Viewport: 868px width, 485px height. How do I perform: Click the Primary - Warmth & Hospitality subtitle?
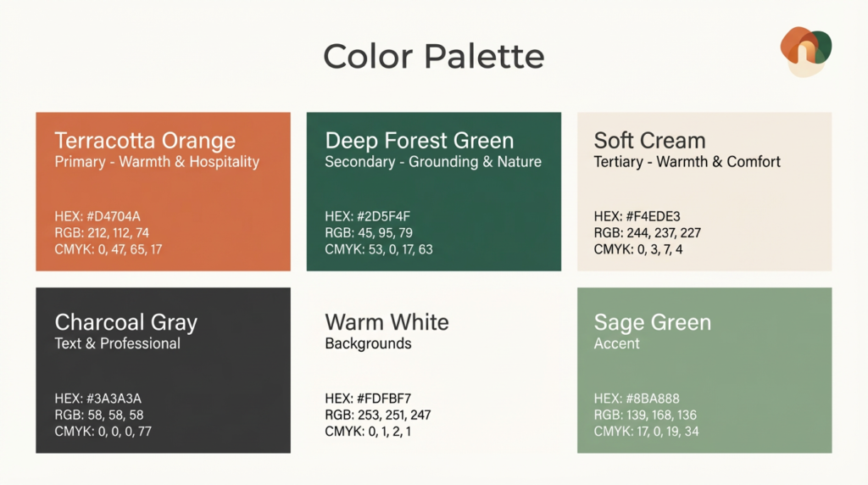click(x=157, y=162)
